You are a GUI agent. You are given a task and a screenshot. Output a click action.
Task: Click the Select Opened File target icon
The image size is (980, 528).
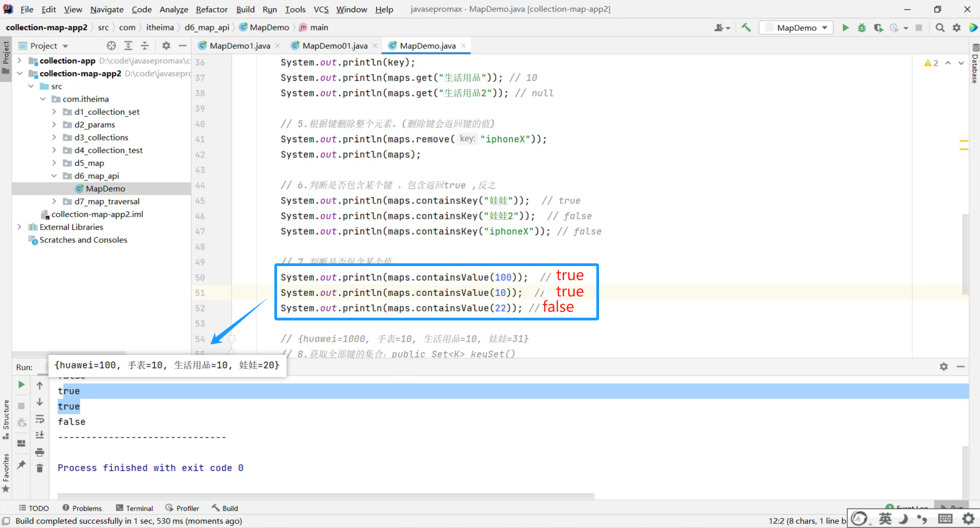point(111,46)
